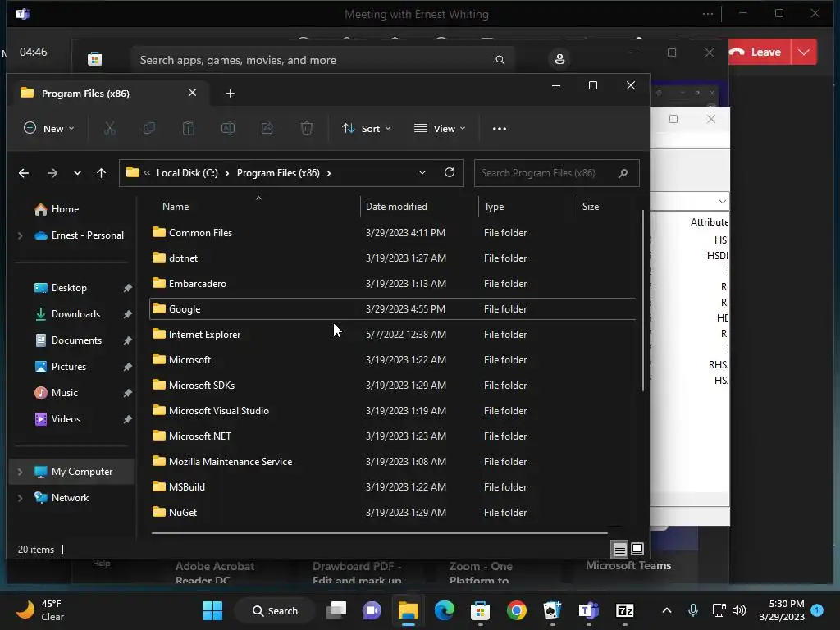Expand the address bar history dropdown
Screen dimensions: 840x630
click(422, 172)
